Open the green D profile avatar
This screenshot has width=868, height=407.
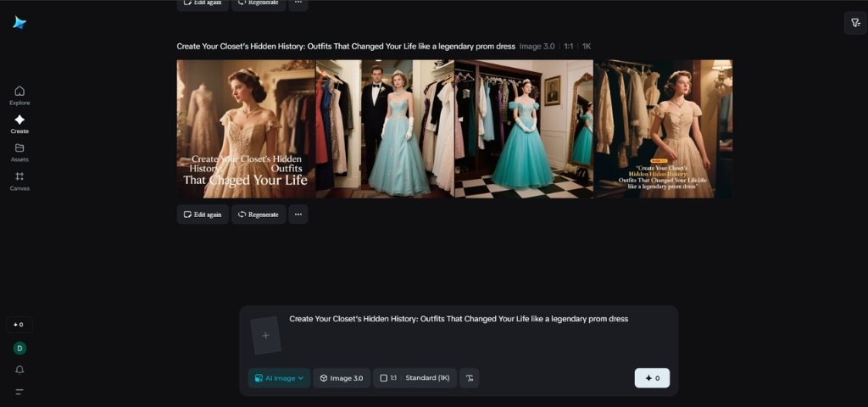19,348
